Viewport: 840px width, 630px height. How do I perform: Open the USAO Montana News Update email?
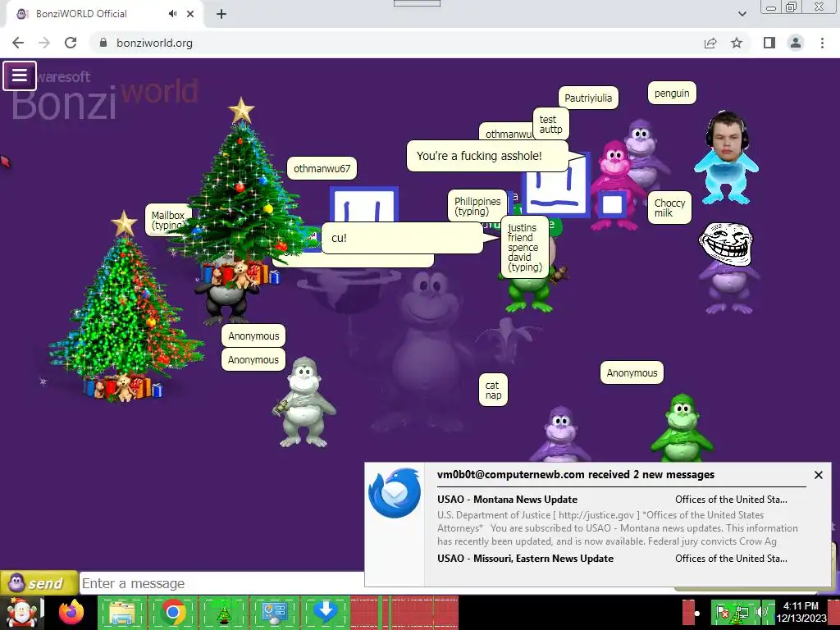coord(612,500)
